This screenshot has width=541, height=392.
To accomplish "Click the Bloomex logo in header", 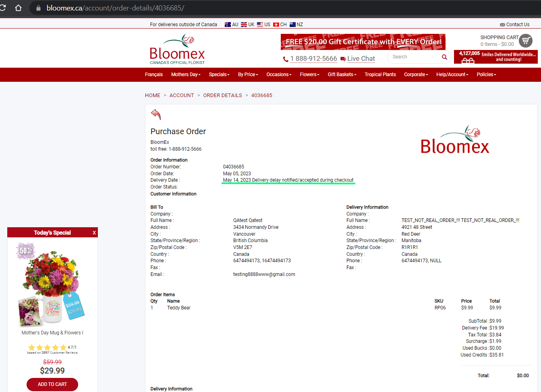I will (177, 49).
